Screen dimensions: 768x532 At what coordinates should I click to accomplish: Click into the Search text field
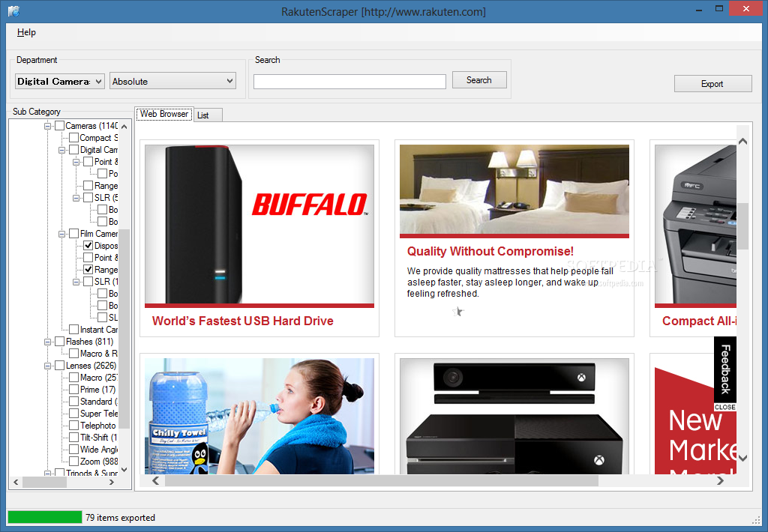(x=349, y=81)
